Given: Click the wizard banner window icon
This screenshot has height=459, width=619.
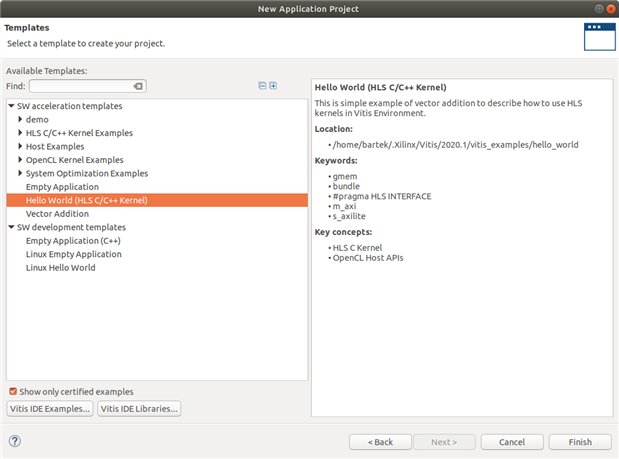Looking at the screenshot, I should 598,35.
